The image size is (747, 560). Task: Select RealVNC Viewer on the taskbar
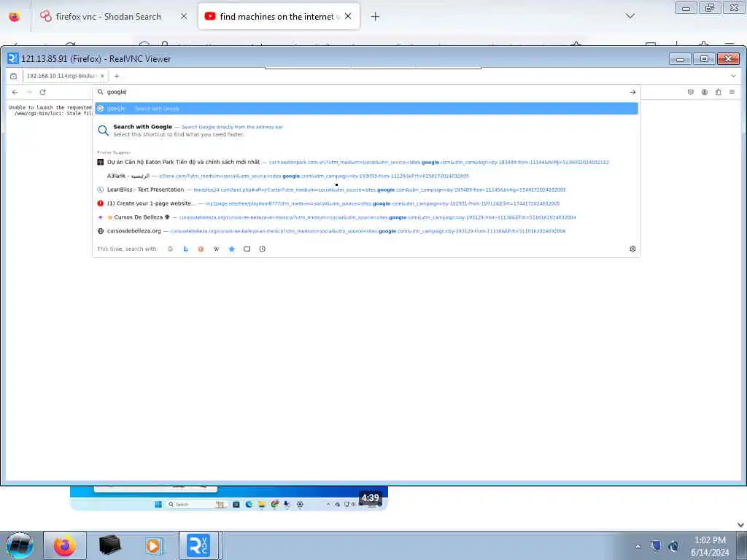(x=198, y=545)
